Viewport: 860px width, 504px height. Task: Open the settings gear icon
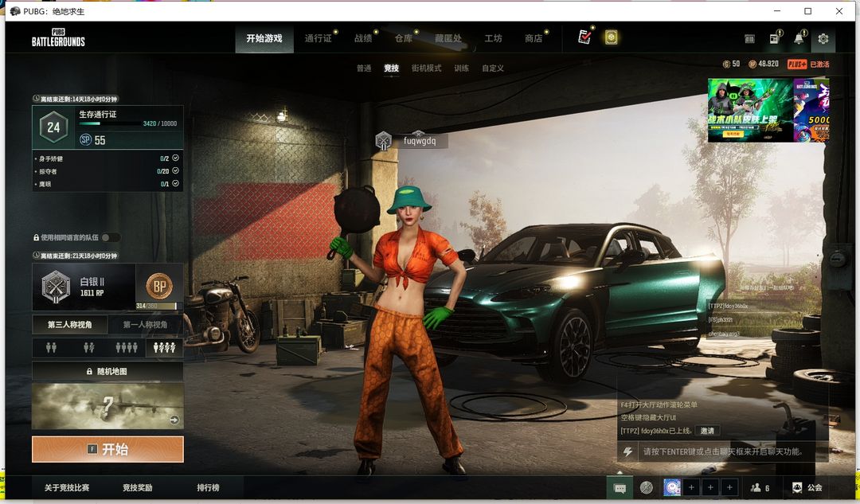(x=823, y=38)
